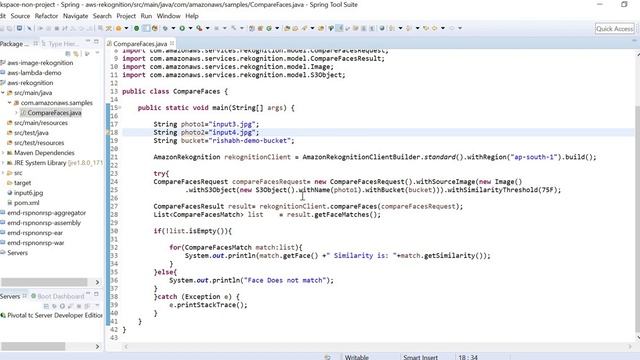The width and height of the screenshot is (640, 360).
Task: Minimize the Servers panel
Action: (88, 294)
